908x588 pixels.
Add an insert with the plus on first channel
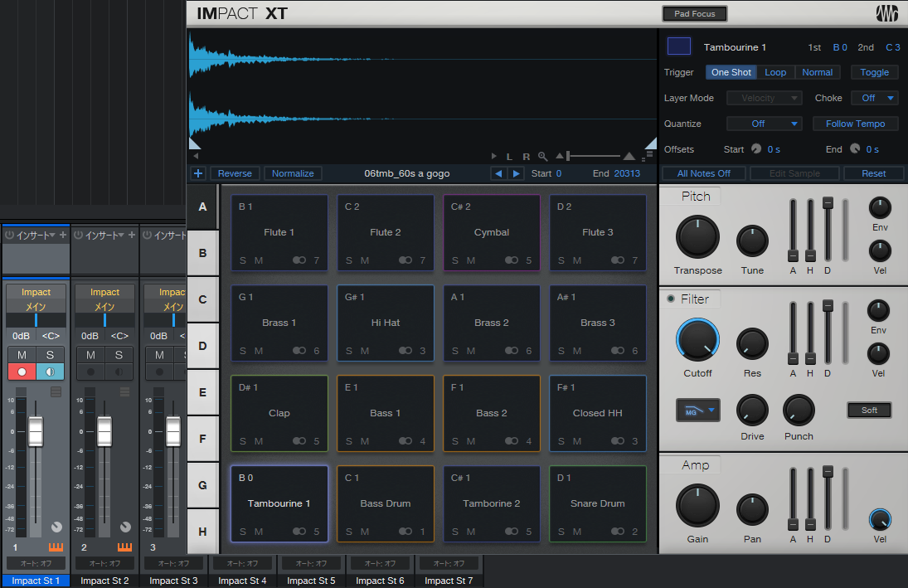[62, 235]
